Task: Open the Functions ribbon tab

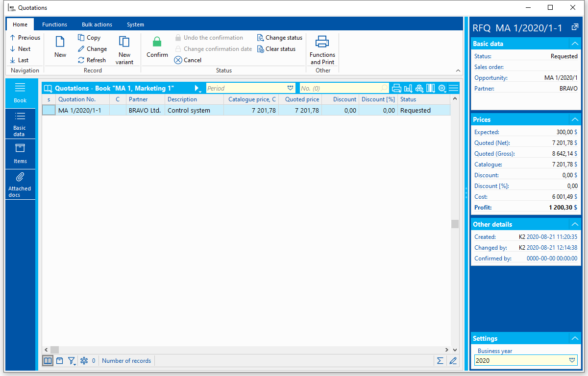Action: click(55, 24)
